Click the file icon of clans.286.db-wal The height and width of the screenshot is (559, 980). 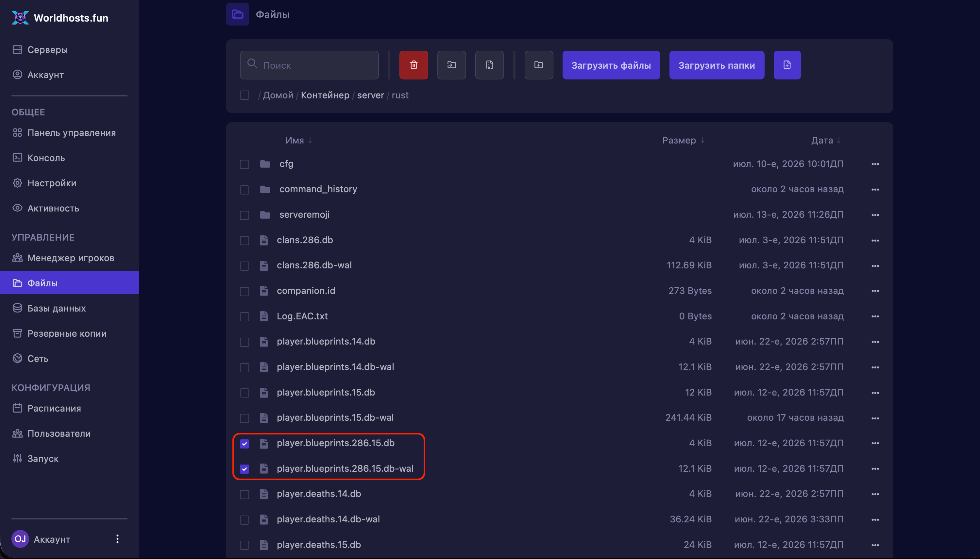[x=264, y=265]
